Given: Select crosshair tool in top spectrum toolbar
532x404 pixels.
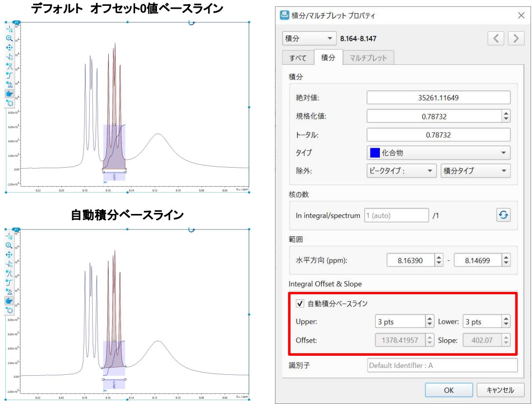Looking at the screenshot, I should [x=9, y=29].
